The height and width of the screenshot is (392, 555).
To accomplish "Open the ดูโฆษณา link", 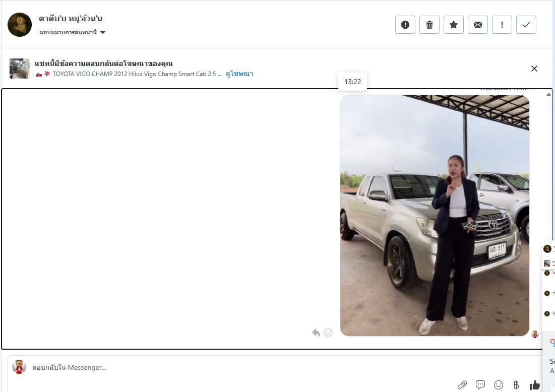I will point(239,74).
